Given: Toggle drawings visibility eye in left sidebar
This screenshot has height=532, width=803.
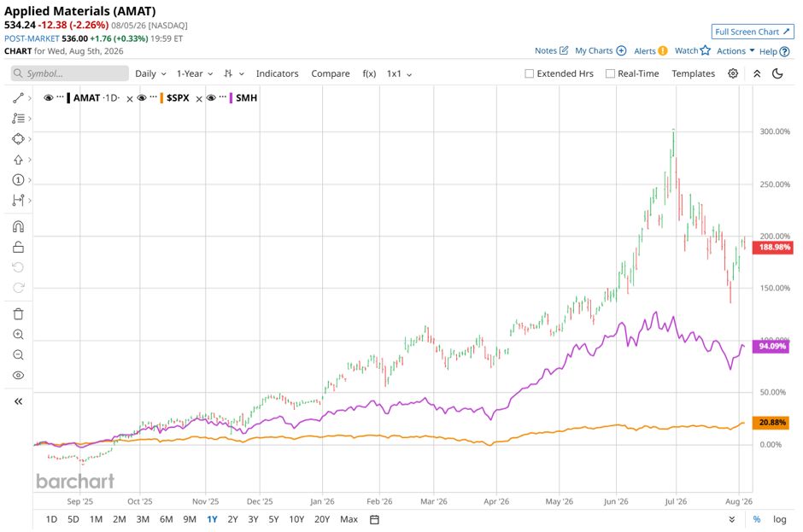Looking at the screenshot, I should [19, 376].
